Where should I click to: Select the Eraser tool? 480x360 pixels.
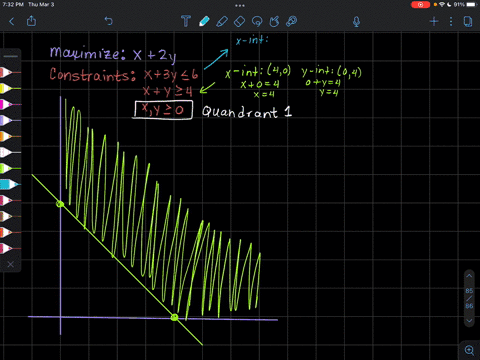pos(240,22)
